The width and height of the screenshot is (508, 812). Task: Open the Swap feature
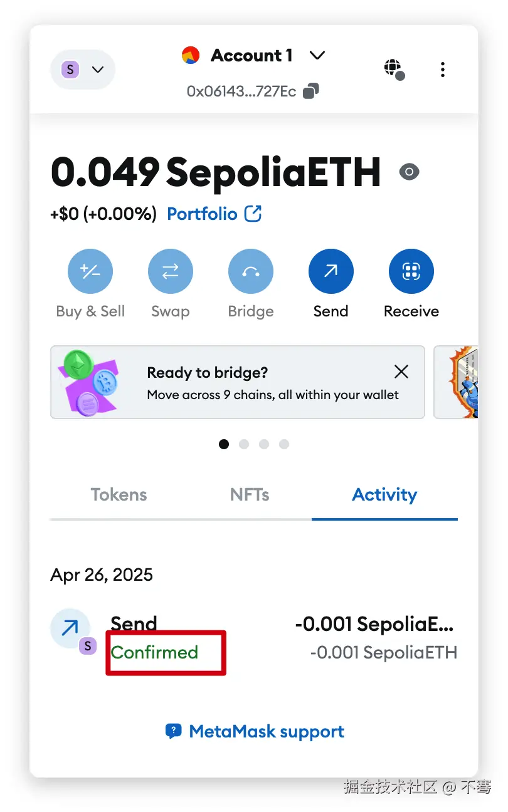pyautogui.click(x=171, y=272)
